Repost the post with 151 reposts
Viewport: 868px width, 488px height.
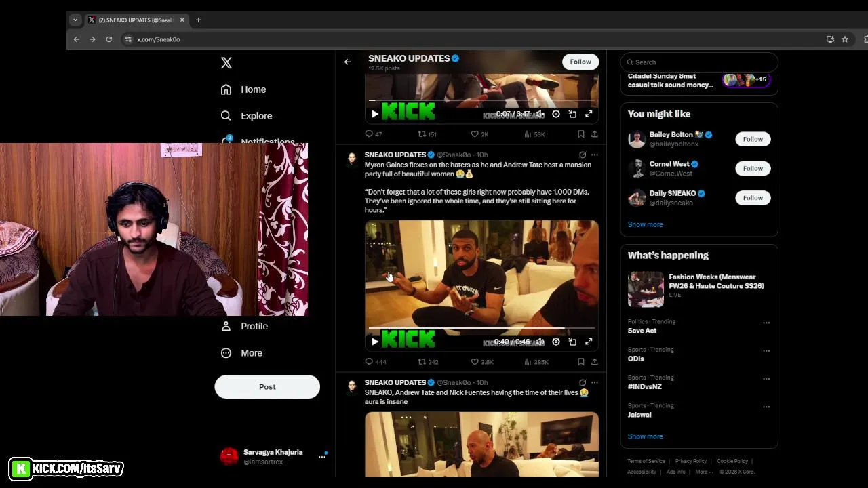pyautogui.click(x=427, y=134)
